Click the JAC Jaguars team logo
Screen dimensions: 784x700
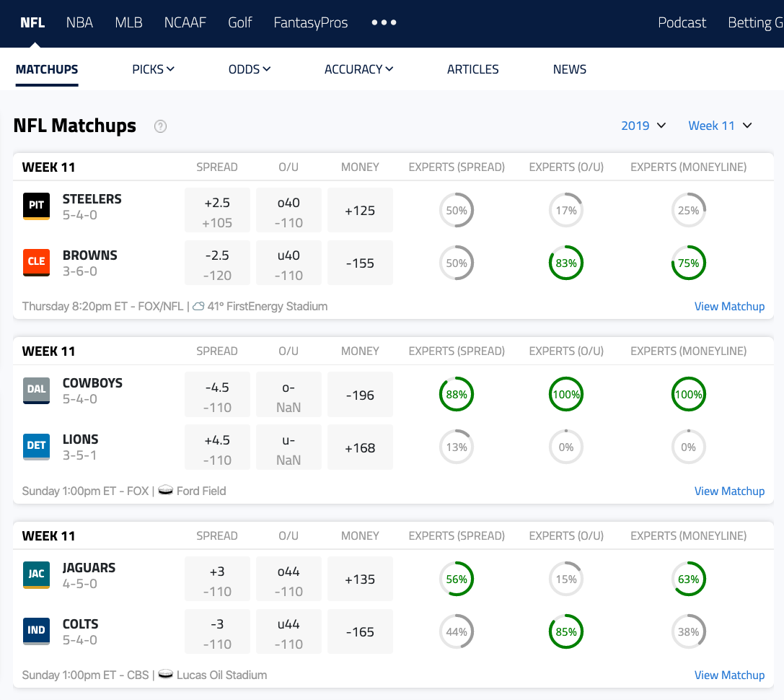coord(37,575)
